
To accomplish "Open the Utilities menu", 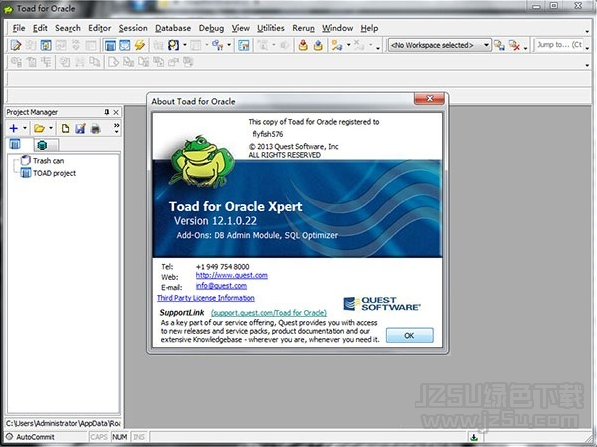I will point(271,28).
